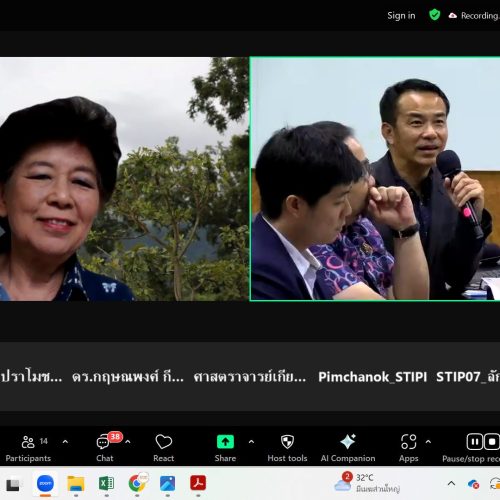
Task: Click the Recording status indicator
Action: (x=473, y=16)
